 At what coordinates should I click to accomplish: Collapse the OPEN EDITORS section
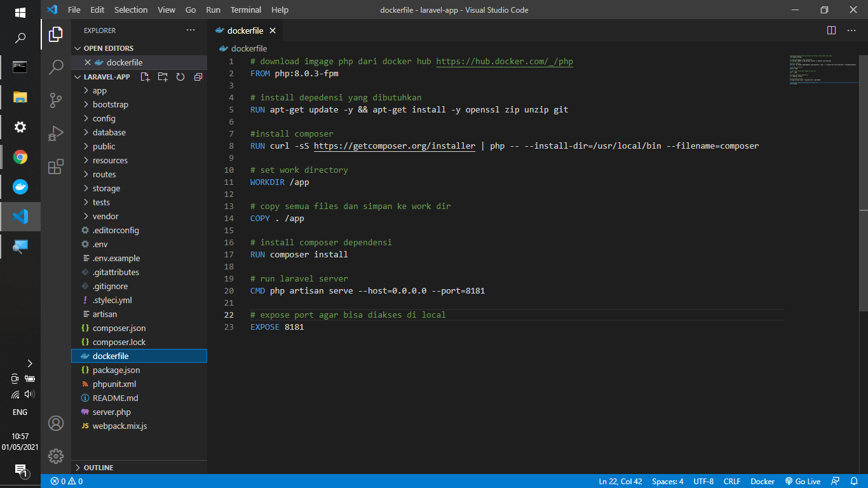pos(139,48)
